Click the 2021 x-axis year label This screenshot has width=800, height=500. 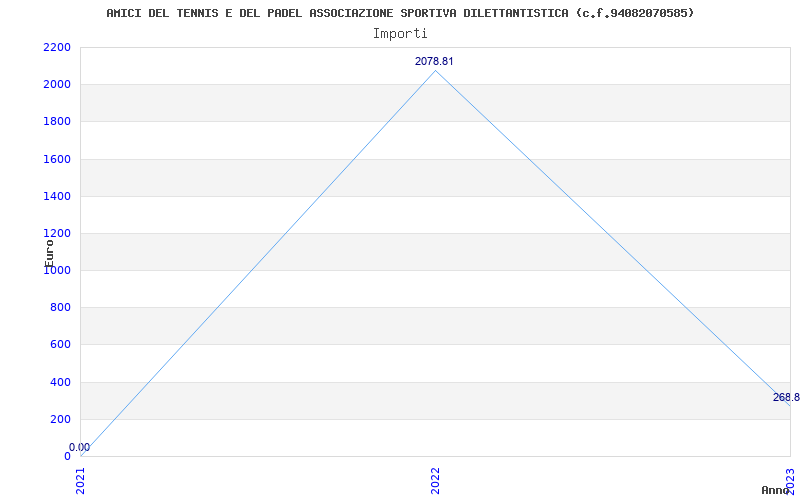pos(81,481)
